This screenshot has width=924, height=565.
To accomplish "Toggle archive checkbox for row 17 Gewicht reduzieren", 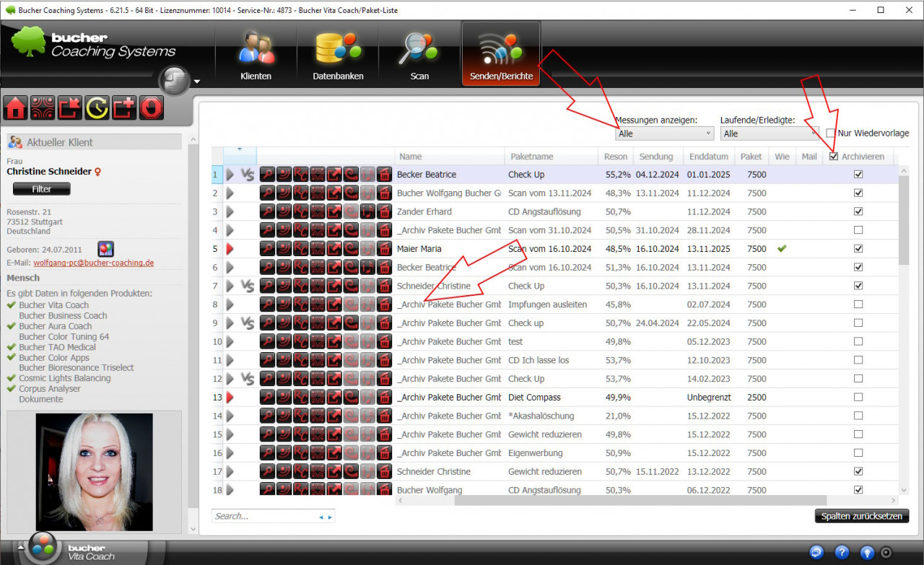I will (x=858, y=471).
